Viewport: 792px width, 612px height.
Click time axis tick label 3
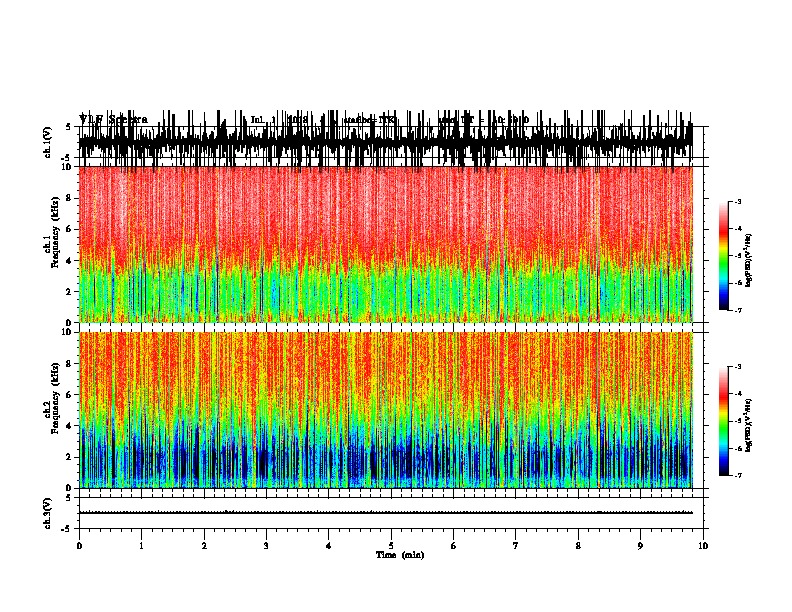pos(266,546)
